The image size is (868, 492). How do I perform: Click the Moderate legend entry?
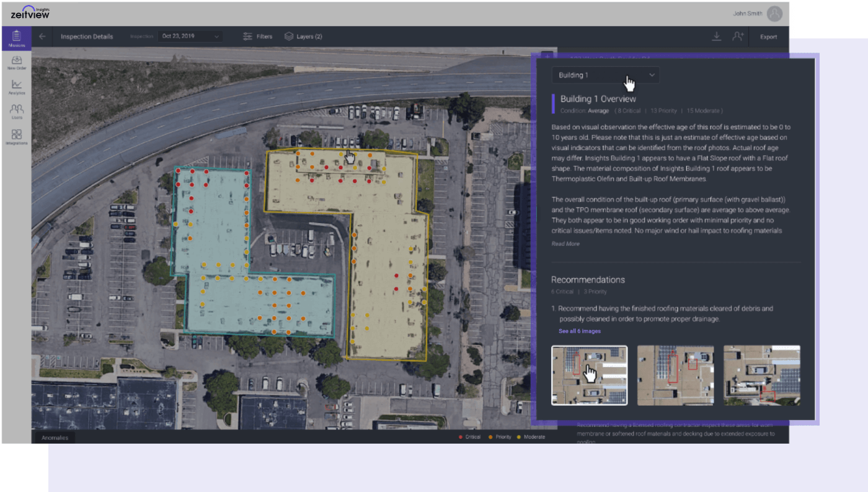[x=531, y=437]
